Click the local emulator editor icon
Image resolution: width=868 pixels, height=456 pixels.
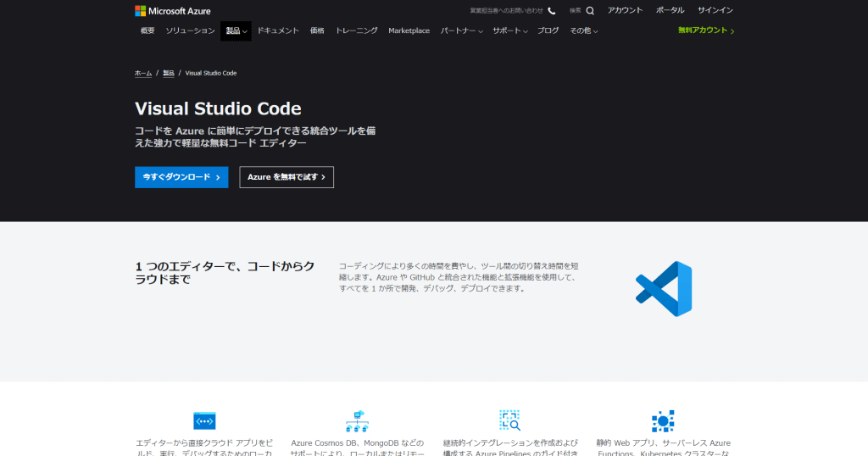(204, 421)
